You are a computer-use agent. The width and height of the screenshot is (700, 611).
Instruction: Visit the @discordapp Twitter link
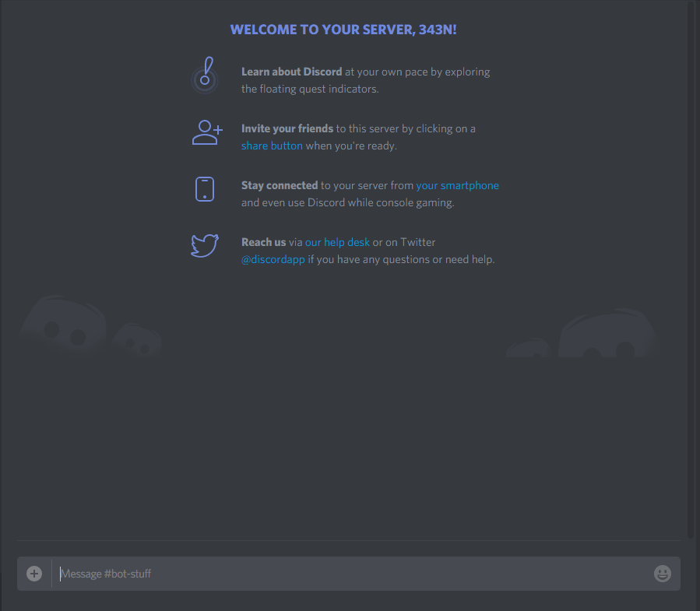(x=273, y=259)
